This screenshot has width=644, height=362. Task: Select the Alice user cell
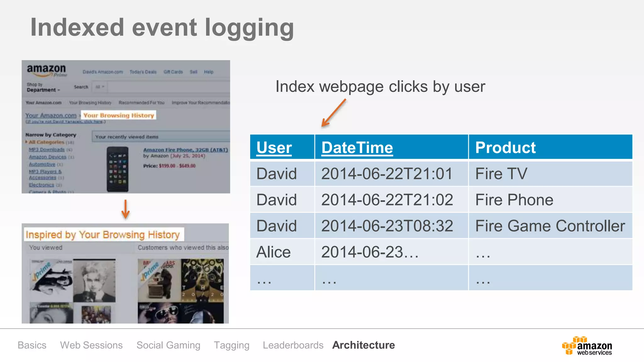(282, 252)
